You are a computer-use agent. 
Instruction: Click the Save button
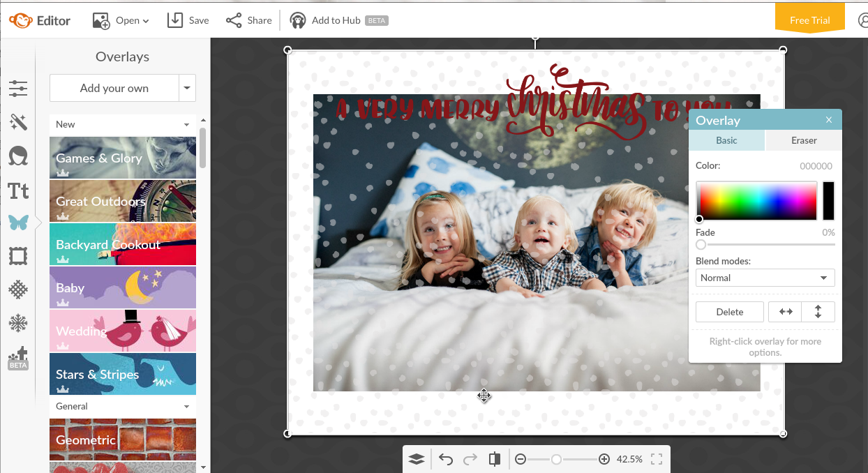tap(188, 20)
